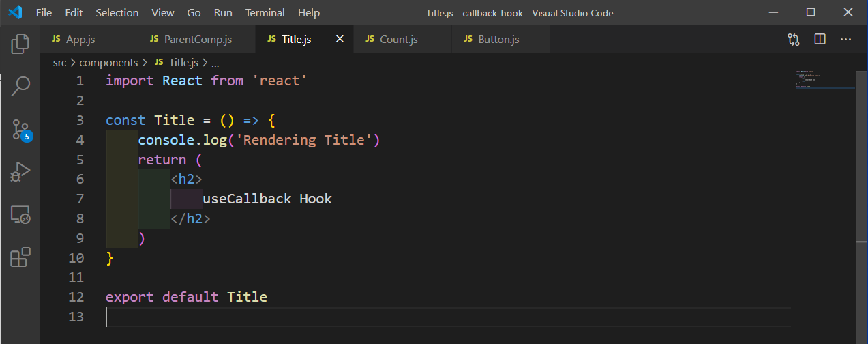Click the return keyword on line 5
Screen dimensions: 868x344
point(162,160)
